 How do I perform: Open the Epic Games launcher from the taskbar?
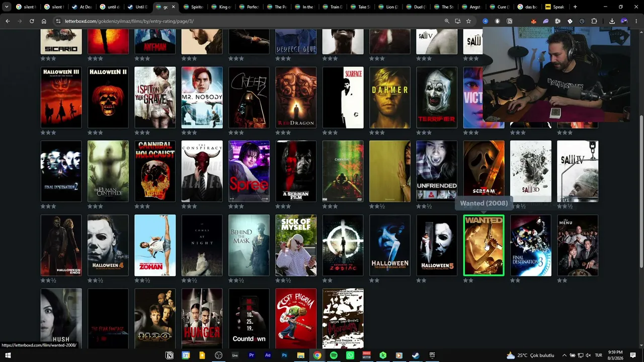pyautogui.click(x=432, y=355)
